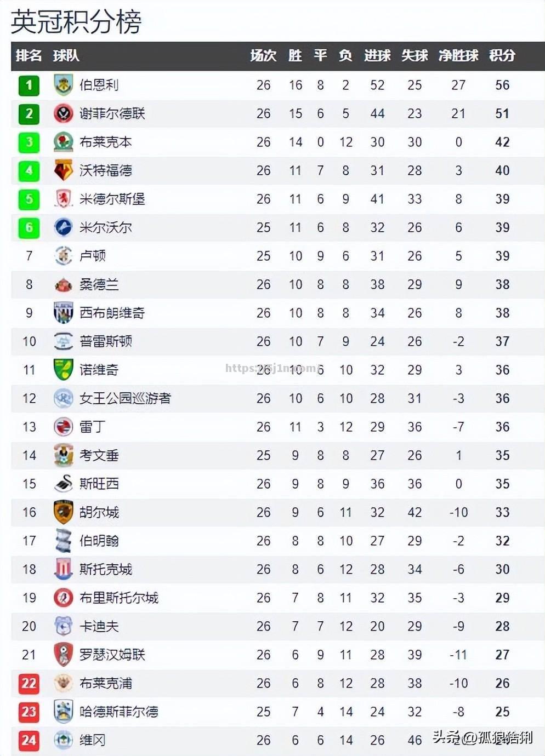545x756 pixels.
Task: Sort table by the 净胜球 column header
Action: [458, 55]
